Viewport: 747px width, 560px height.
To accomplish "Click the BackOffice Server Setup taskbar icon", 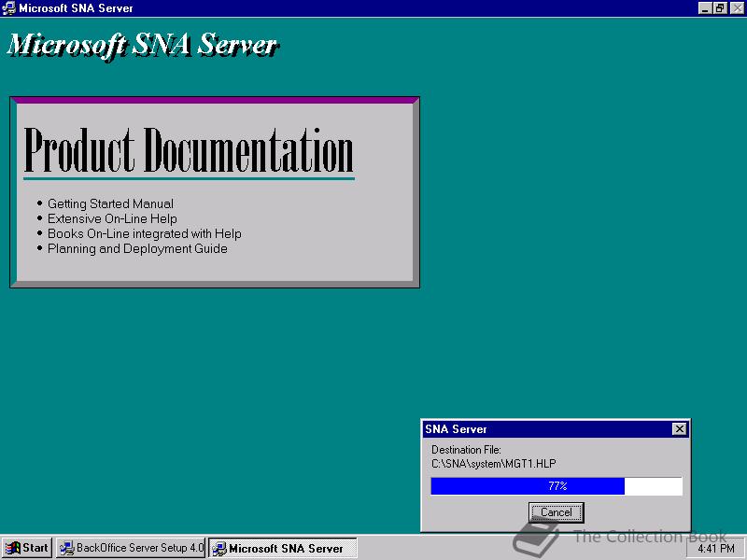I will tap(66, 548).
